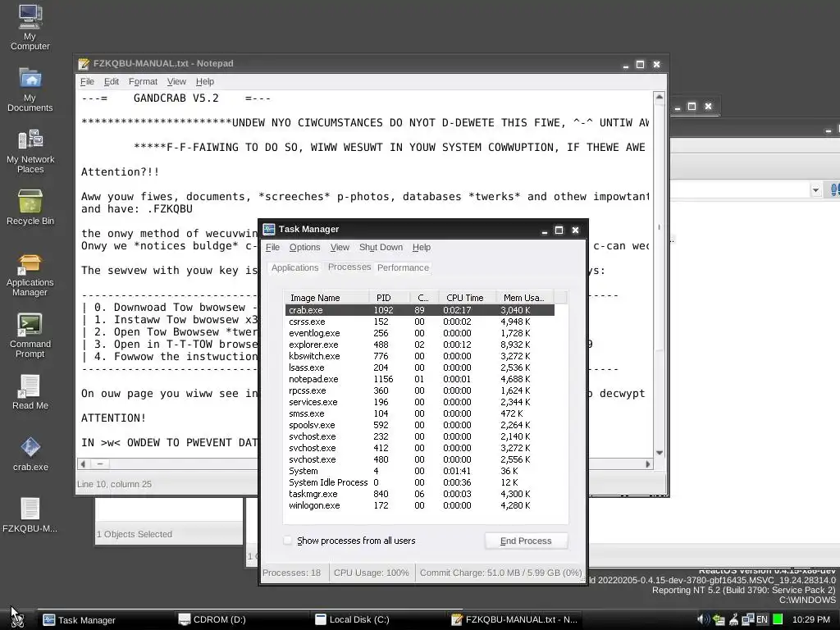Select winlogon.exe process row
The width and height of the screenshot is (840, 630).
420,505
